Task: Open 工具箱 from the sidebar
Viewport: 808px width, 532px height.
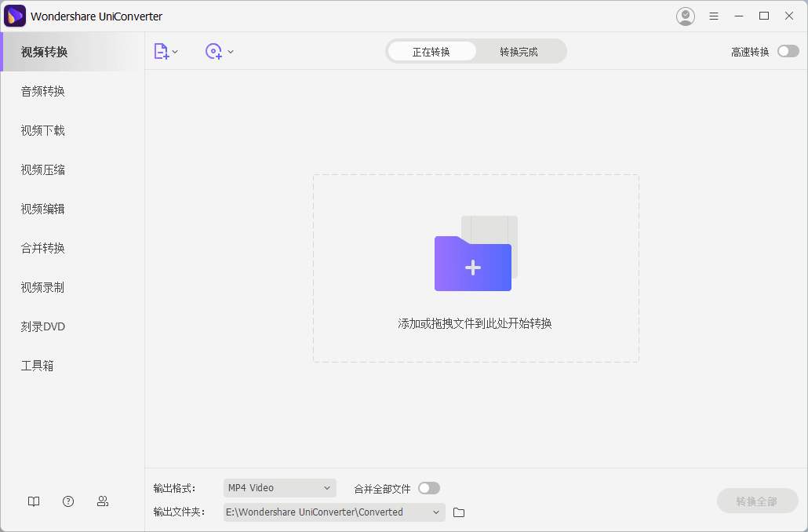Action: point(36,366)
